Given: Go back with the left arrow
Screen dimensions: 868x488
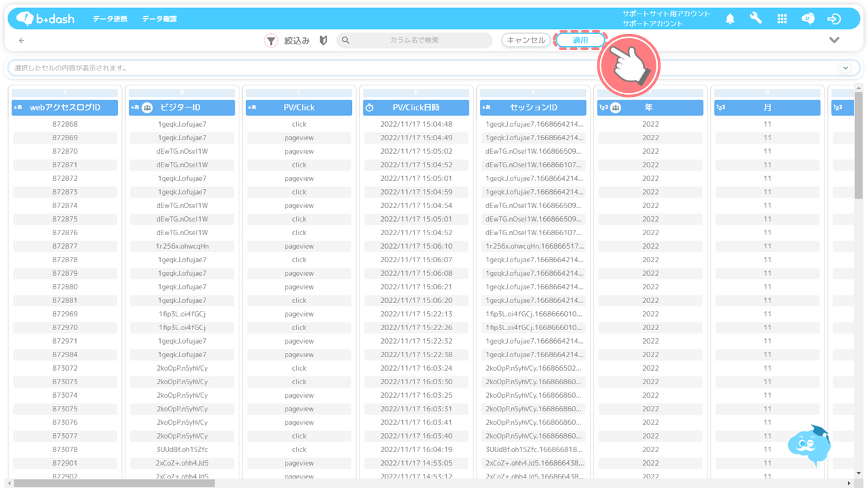Looking at the screenshot, I should (x=22, y=41).
